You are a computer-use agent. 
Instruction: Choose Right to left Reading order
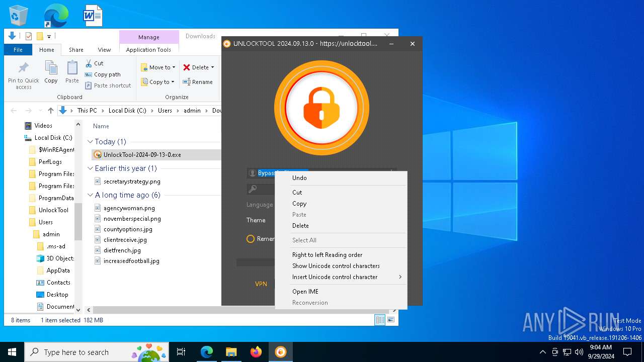click(x=341, y=255)
